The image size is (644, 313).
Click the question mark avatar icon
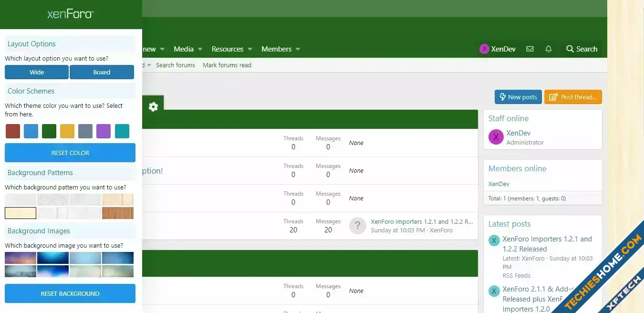pyautogui.click(x=357, y=226)
